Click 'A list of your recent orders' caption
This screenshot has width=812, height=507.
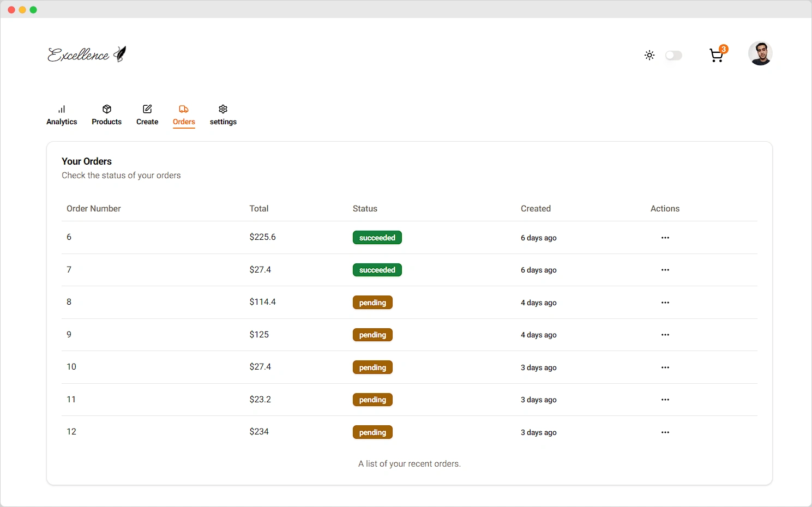pyautogui.click(x=410, y=464)
